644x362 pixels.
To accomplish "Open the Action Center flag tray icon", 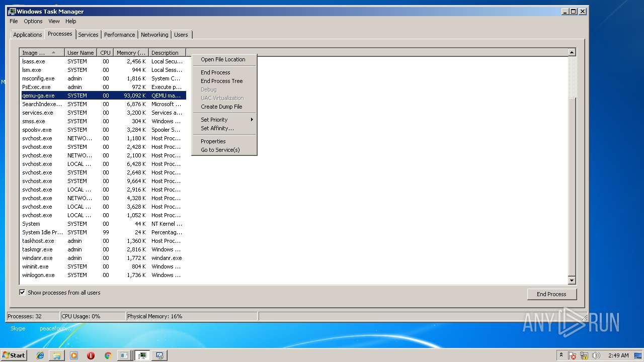I will click(572, 355).
